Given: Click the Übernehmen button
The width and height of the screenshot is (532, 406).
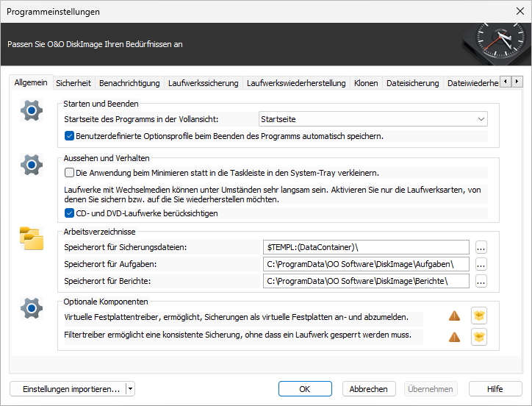Looking at the screenshot, I should (x=431, y=388).
